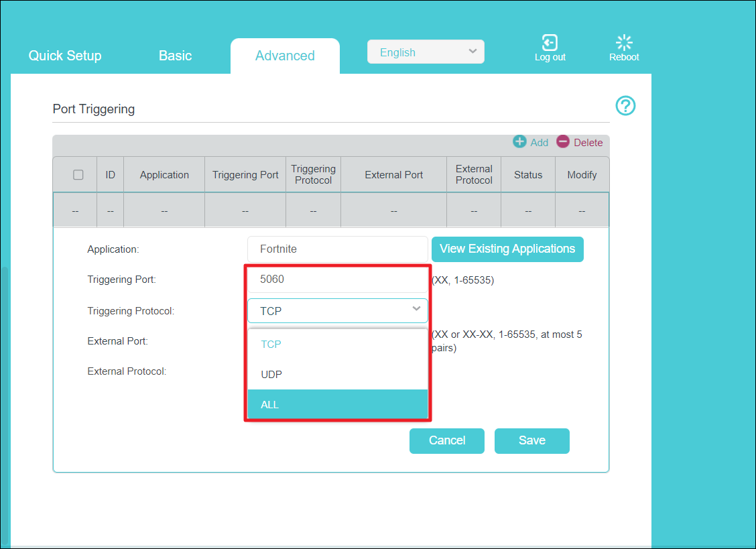Open the English language dropdown
This screenshot has height=549, width=756.
click(x=426, y=52)
